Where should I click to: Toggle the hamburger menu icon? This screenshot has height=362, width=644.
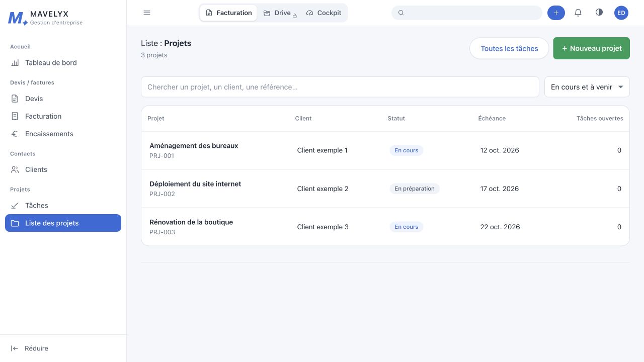(147, 13)
